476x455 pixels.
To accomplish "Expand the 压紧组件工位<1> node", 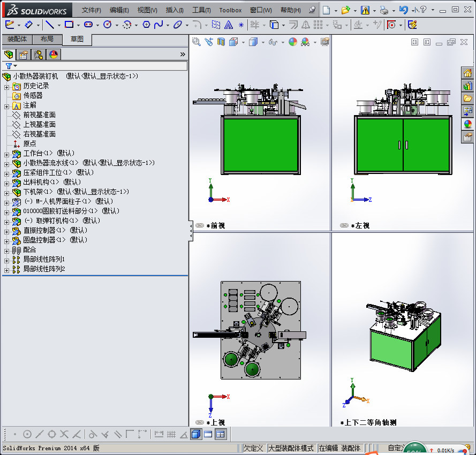I will click(x=6, y=174).
